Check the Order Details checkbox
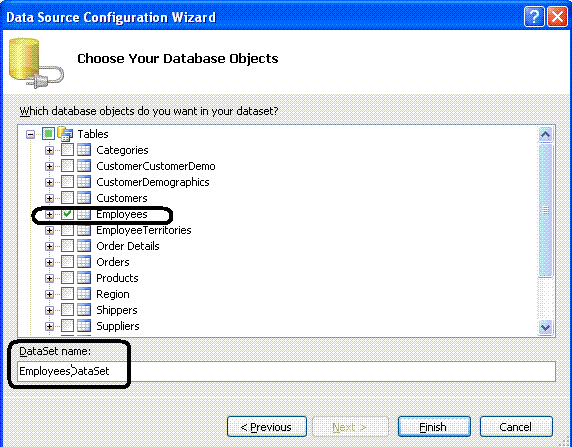The width and height of the screenshot is (572, 447). 67,246
